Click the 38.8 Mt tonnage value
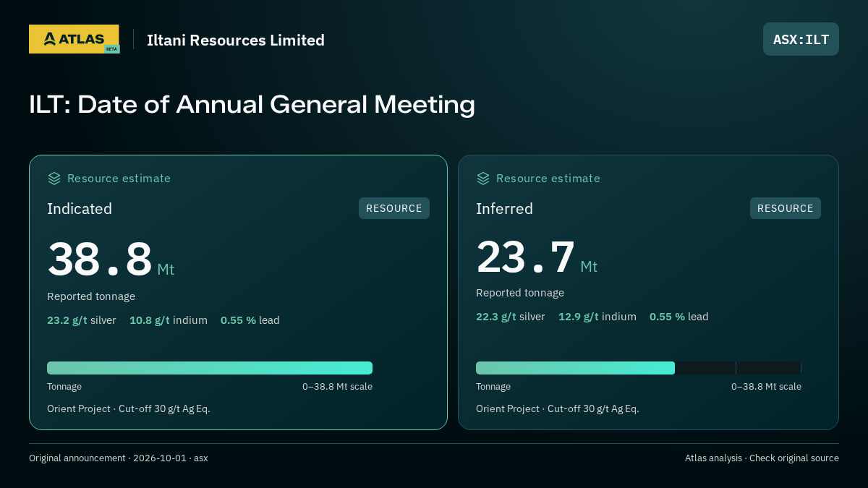This screenshot has height=488, width=868. pyautogui.click(x=111, y=260)
